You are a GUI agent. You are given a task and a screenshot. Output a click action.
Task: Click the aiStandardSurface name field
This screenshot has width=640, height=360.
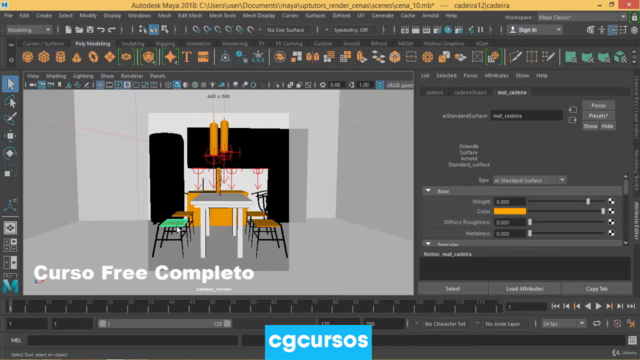point(527,116)
